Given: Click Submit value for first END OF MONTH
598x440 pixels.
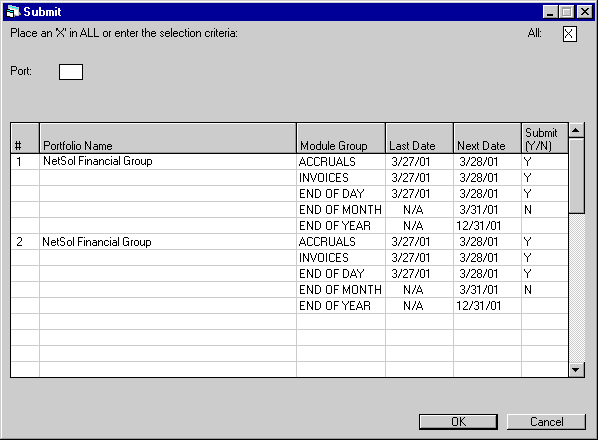Looking at the screenshot, I should 545,210.
